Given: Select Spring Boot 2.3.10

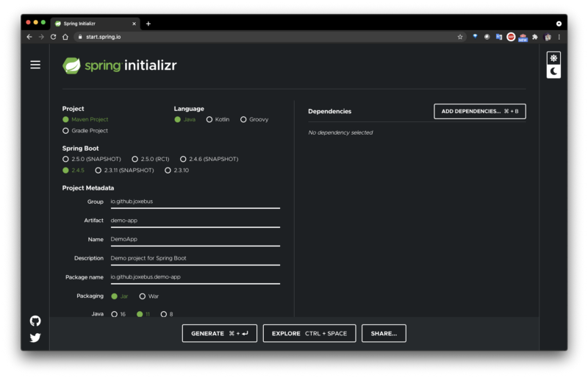Looking at the screenshot, I should pos(176,171).
